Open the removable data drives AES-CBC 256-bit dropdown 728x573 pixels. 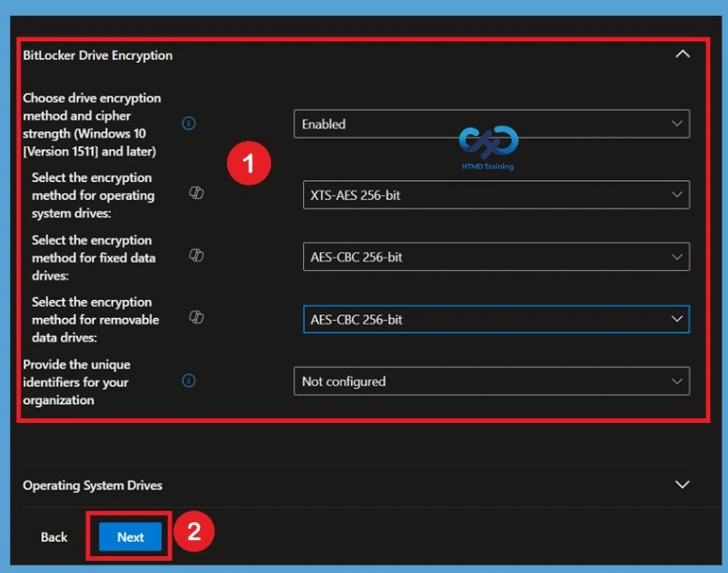496,319
